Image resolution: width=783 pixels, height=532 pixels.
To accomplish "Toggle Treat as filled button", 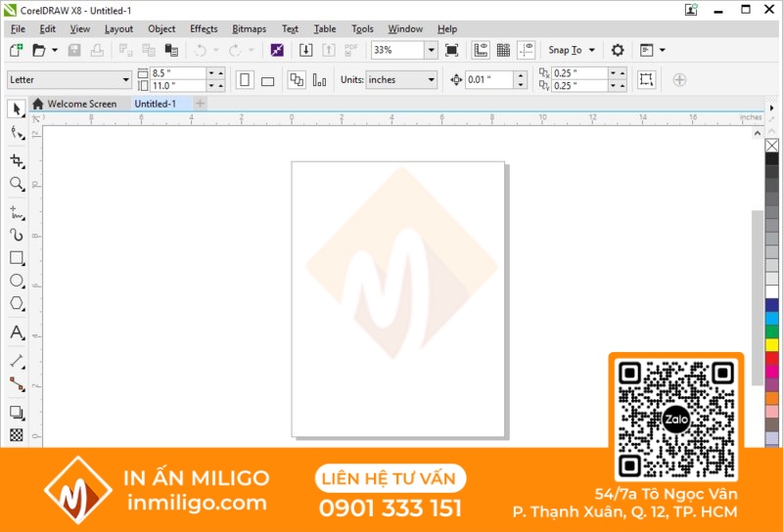I will [x=646, y=80].
